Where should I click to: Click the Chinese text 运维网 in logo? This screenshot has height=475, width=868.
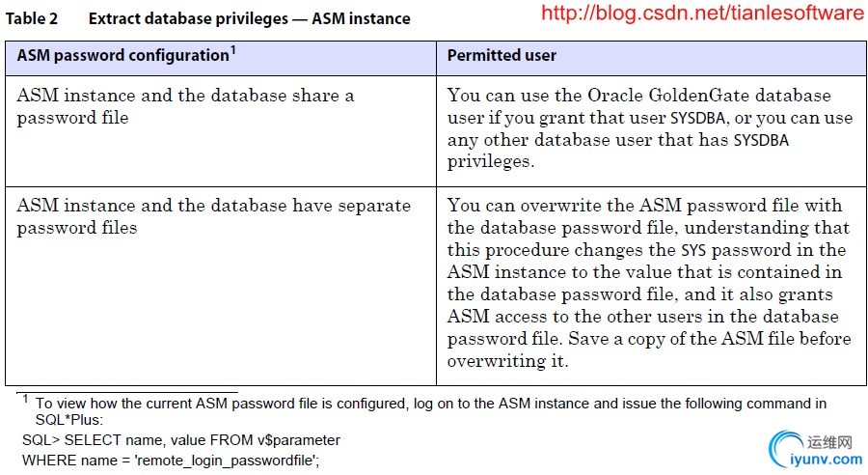pyautogui.click(x=829, y=442)
